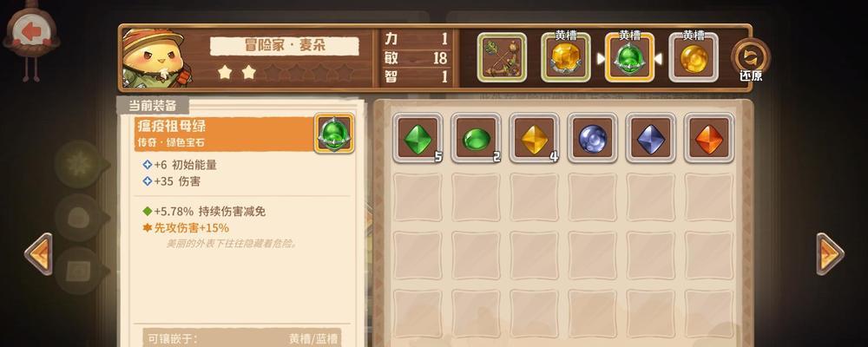The height and width of the screenshot is (347, 868).
Task: Go to previous page with left arrow
Action: pos(39,254)
